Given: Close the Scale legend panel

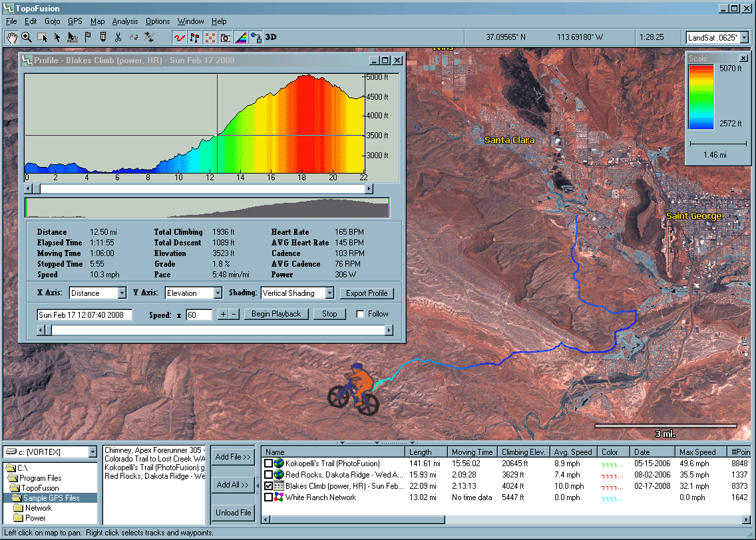Looking at the screenshot, I should coord(743,59).
